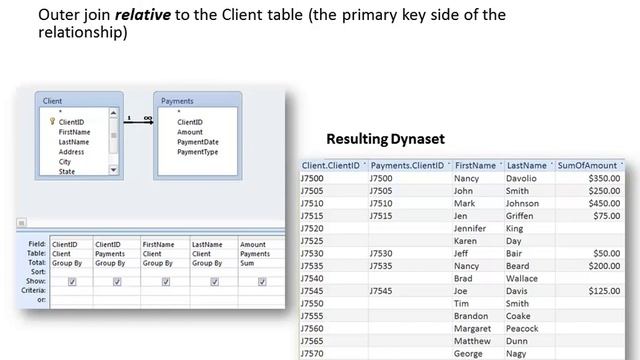
Task: Select the J7550 Client.ClientID cell
Action: tap(333, 304)
